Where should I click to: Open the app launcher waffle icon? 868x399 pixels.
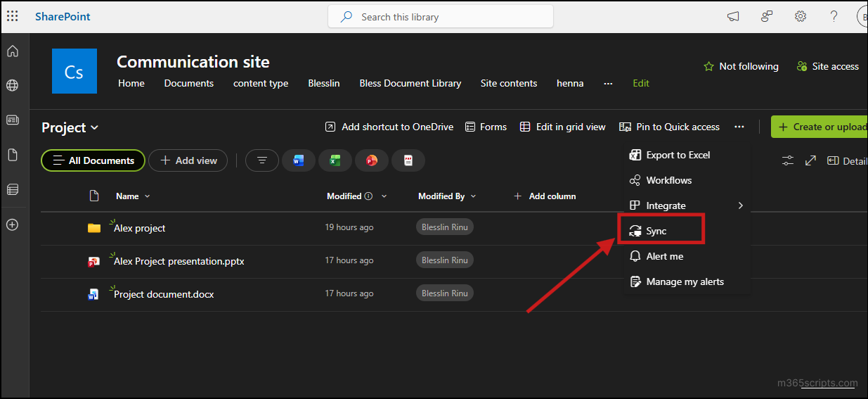pyautogui.click(x=13, y=16)
